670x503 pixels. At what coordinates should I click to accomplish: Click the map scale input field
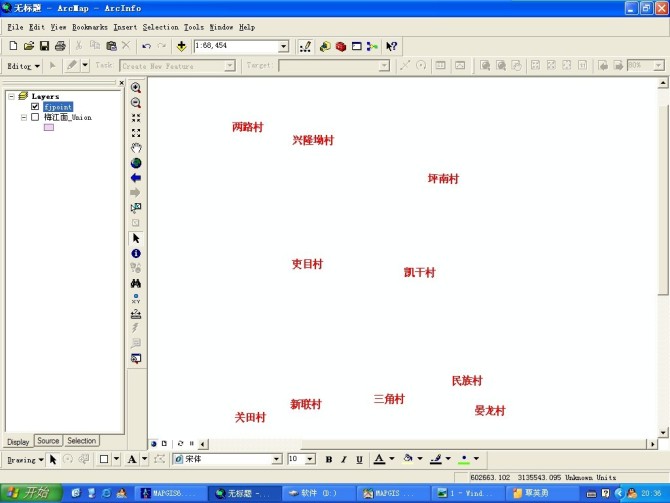pyautogui.click(x=236, y=46)
